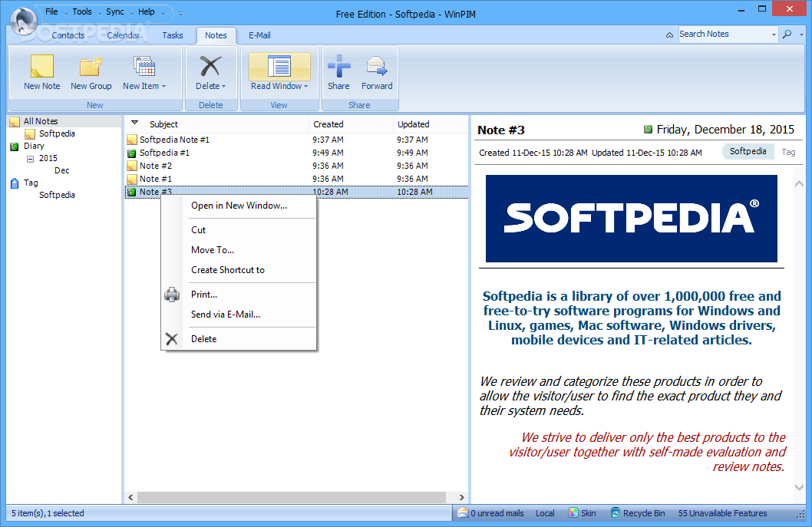Click the Softpedia Note #1 note icon

[x=132, y=140]
